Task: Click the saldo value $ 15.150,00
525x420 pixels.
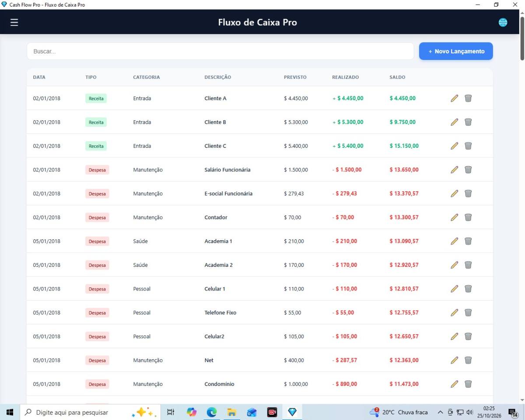Action: 404,146
